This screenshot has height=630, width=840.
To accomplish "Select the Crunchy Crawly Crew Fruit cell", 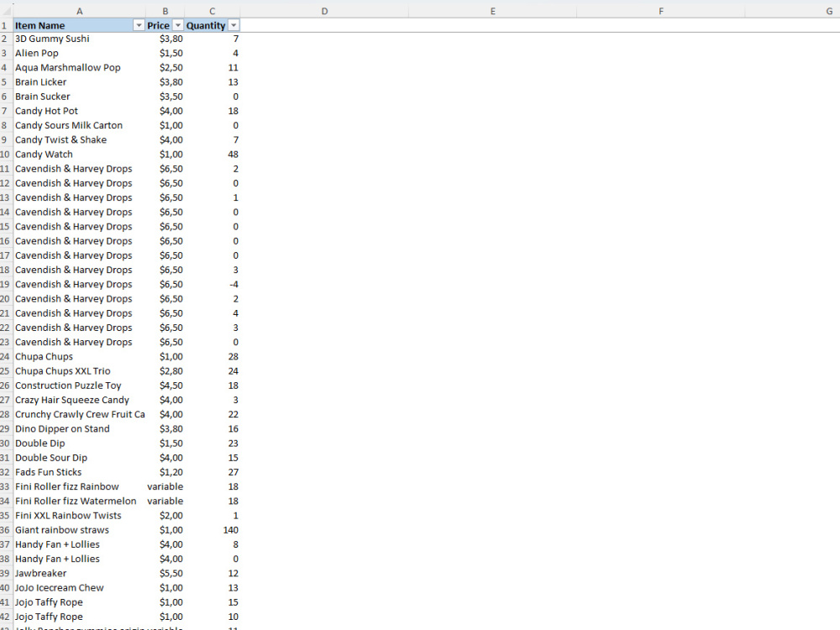I will (x=79, y=415).
